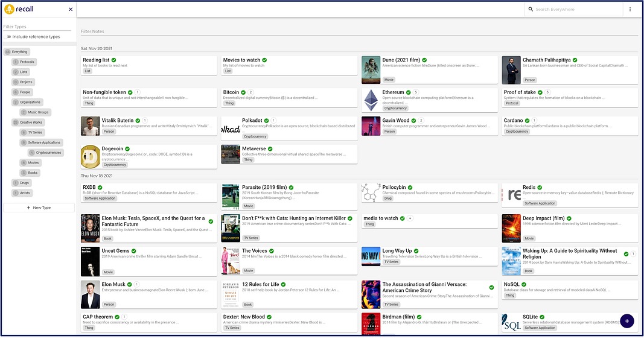Open The Voices note title

[255, 251]
